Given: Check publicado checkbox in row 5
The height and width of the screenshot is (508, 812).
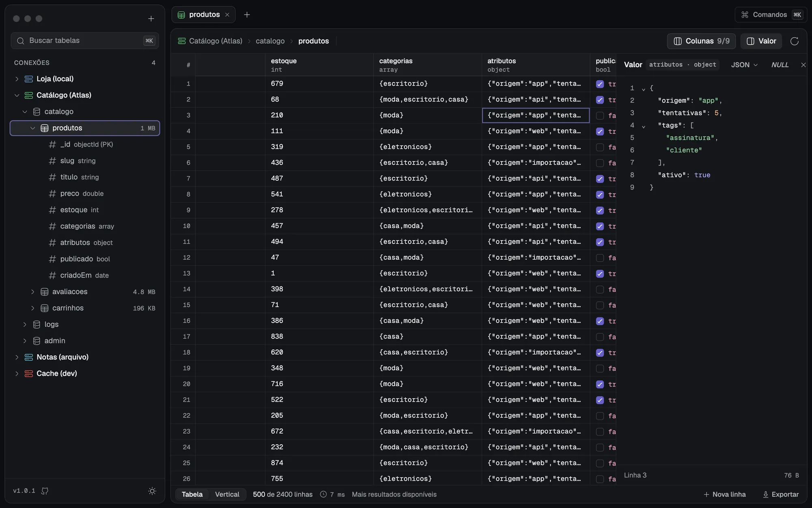Looking at the screenshot, I should click(600, 147).
